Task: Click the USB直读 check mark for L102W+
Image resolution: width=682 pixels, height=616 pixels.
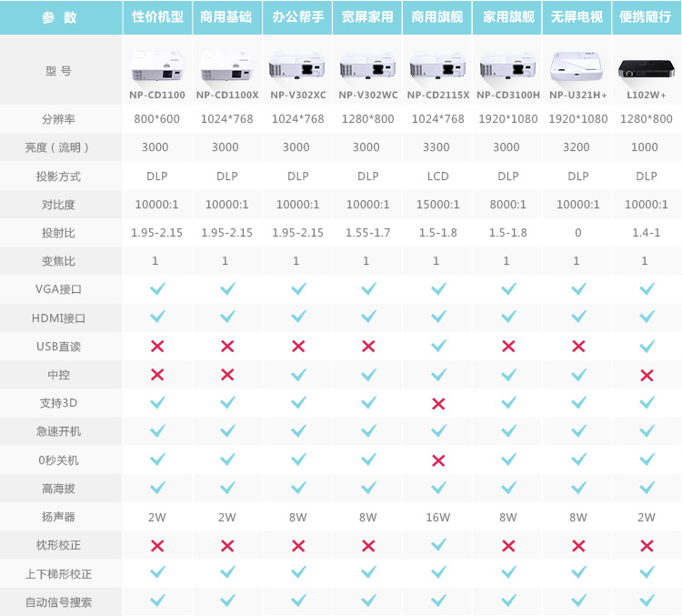Action: pos(647,346)
